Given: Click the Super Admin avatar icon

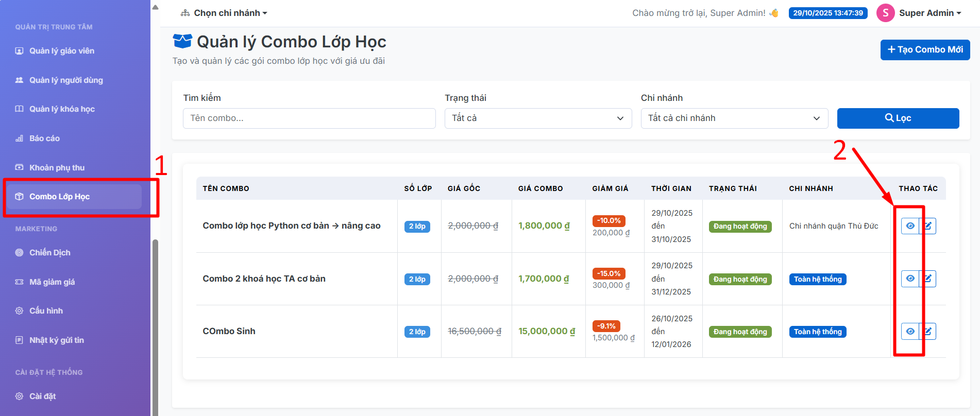Looking at the screenshot, I should click(x=885, y=13).
